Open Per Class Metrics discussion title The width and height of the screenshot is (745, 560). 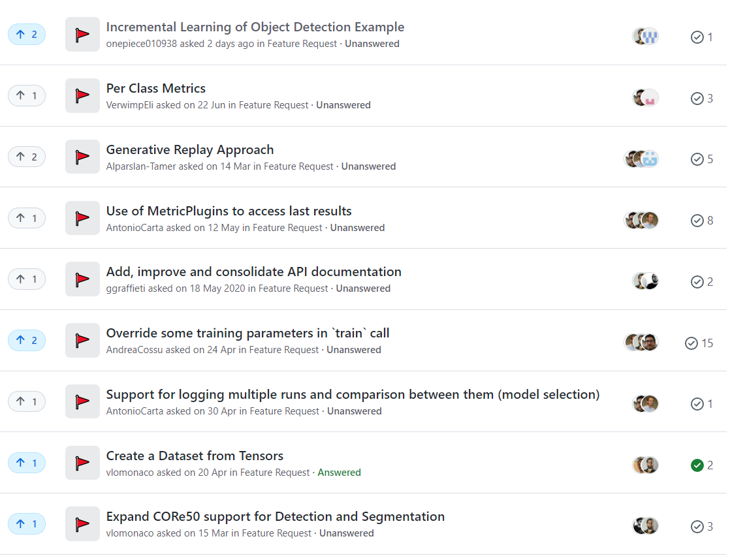[156, 88]
